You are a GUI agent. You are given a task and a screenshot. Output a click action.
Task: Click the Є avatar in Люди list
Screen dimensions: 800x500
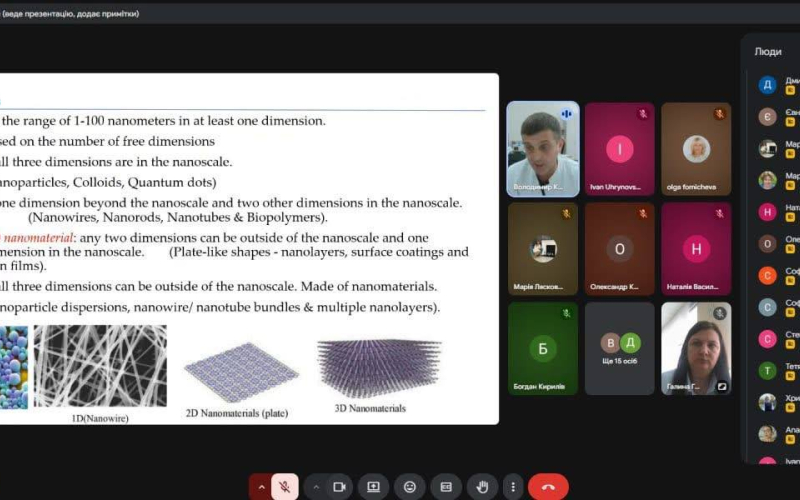tap(767, 117)
